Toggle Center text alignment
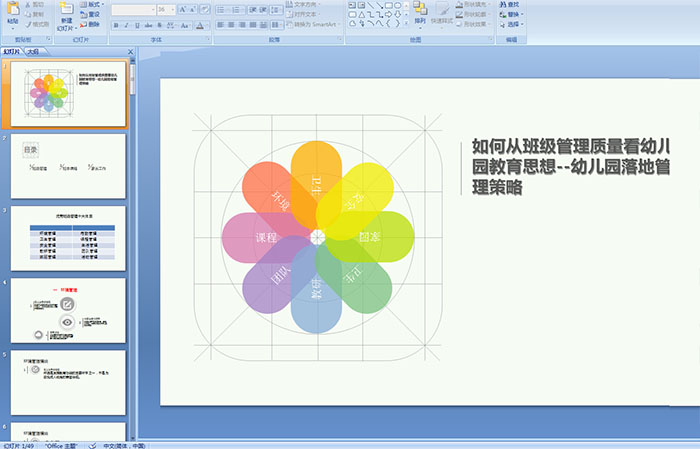 point(231,25)
